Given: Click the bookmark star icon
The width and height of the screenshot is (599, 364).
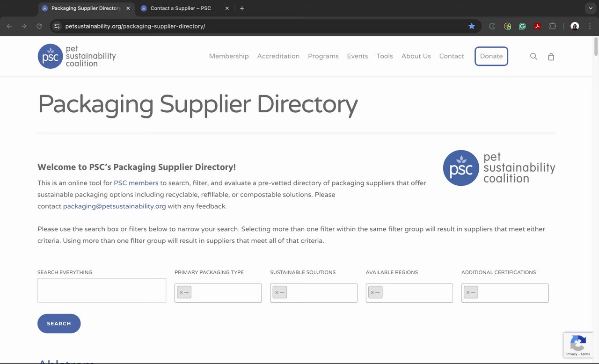Looking at the screenshot, I should click(472, 26).
